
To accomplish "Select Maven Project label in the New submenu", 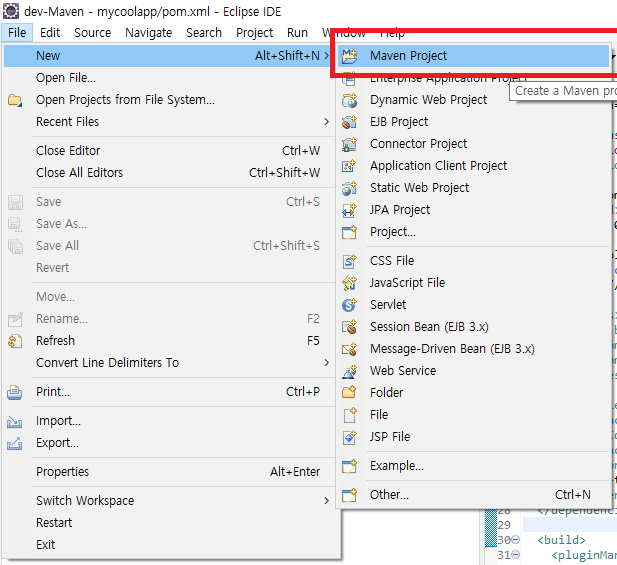I will click(408, 56).
